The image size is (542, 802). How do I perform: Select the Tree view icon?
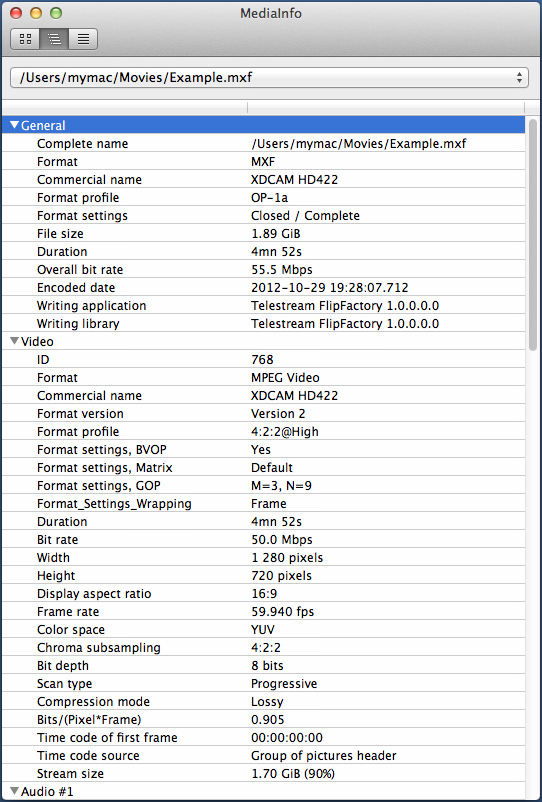[54, 39]
